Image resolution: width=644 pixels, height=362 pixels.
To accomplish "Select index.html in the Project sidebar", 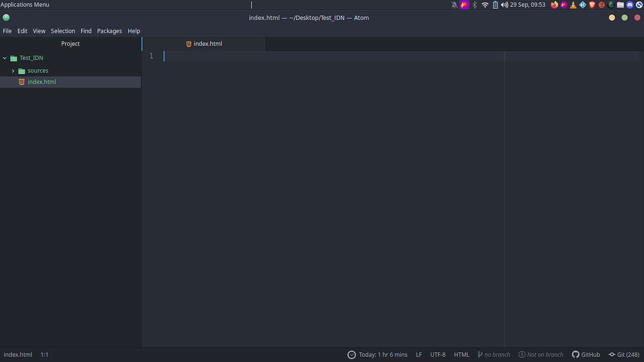I will [42, 82].
